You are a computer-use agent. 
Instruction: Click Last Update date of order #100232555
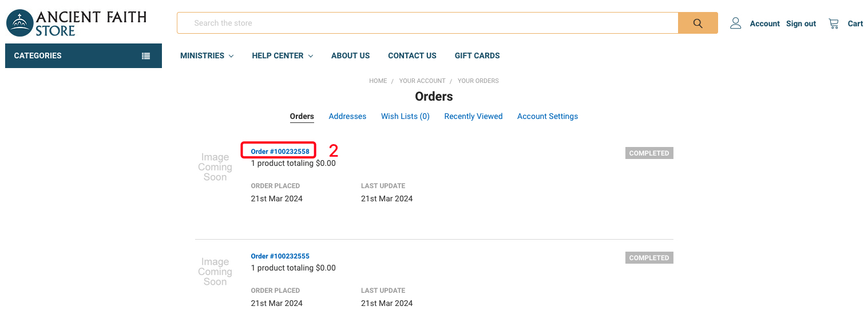[387, 303]
